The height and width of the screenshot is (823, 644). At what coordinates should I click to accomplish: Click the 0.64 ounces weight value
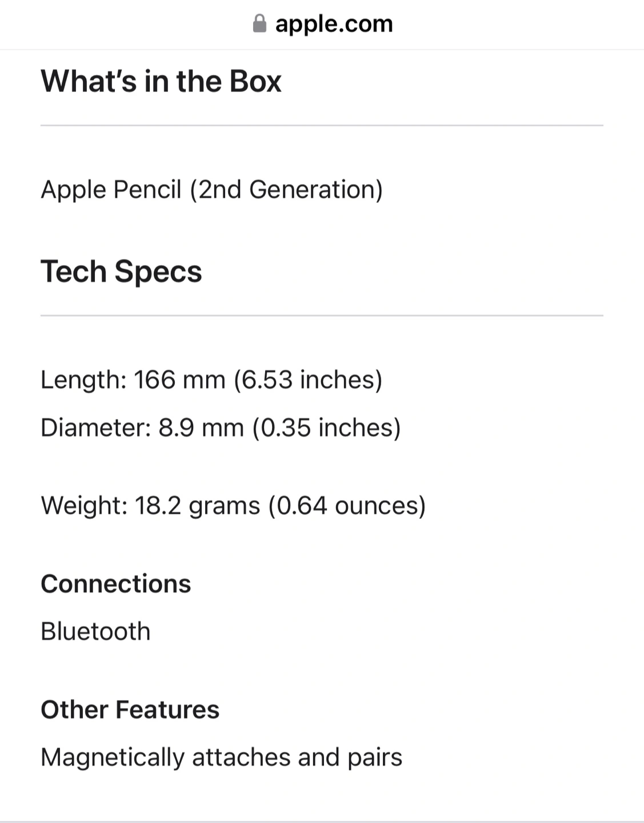tap(347, 506)
